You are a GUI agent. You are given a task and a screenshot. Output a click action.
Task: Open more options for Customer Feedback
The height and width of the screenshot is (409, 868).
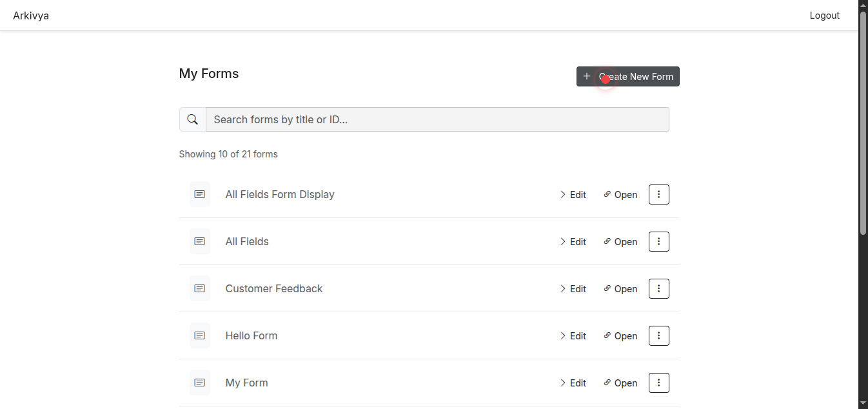click(x=658, y=288)
